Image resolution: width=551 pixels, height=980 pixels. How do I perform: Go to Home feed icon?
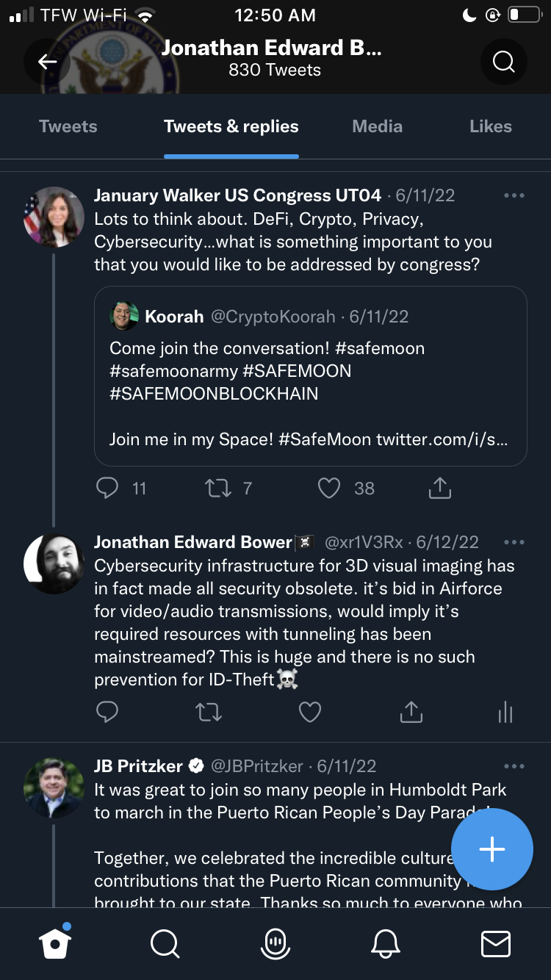(55, 943)
